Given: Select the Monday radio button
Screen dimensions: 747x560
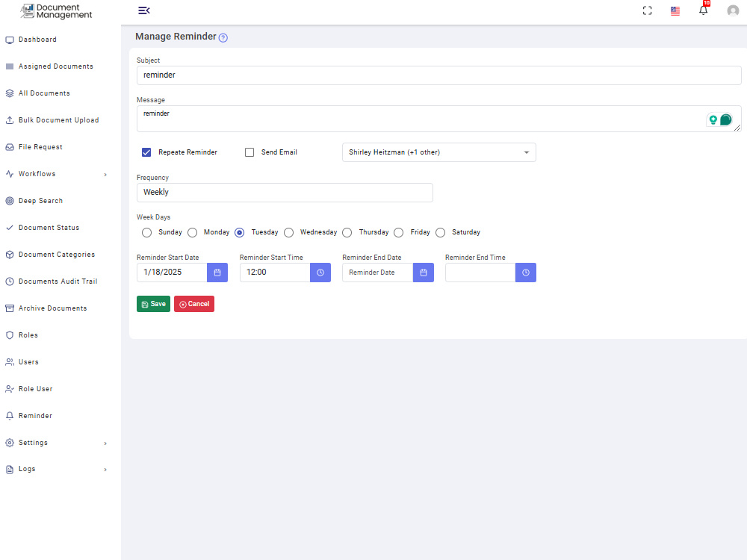Looking at the screenshot, I should 193,232.
